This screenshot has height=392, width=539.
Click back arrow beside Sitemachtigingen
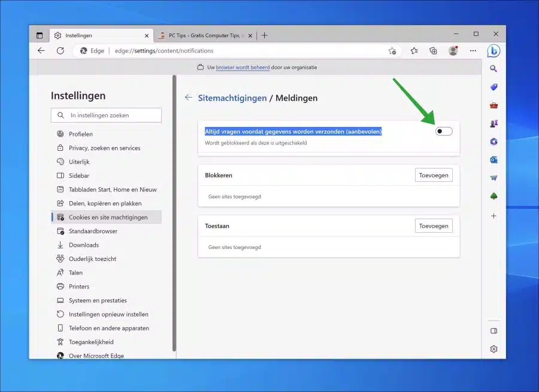[188, 98]
